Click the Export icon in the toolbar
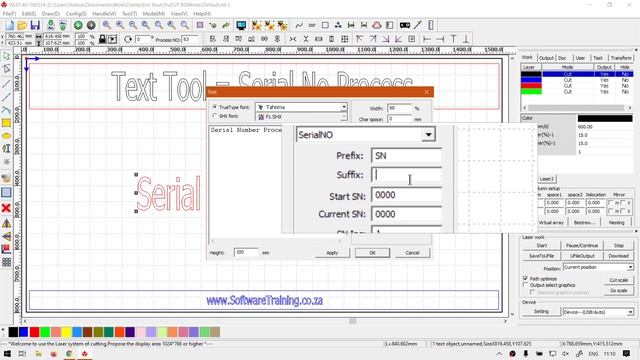Image resolution: width=640 pixels, height=360 pixels. [x=63, y=25]
